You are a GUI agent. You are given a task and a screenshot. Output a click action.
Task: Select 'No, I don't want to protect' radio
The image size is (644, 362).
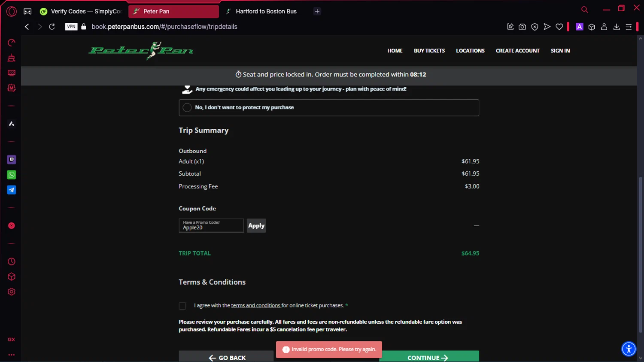[x=187, y=107]
